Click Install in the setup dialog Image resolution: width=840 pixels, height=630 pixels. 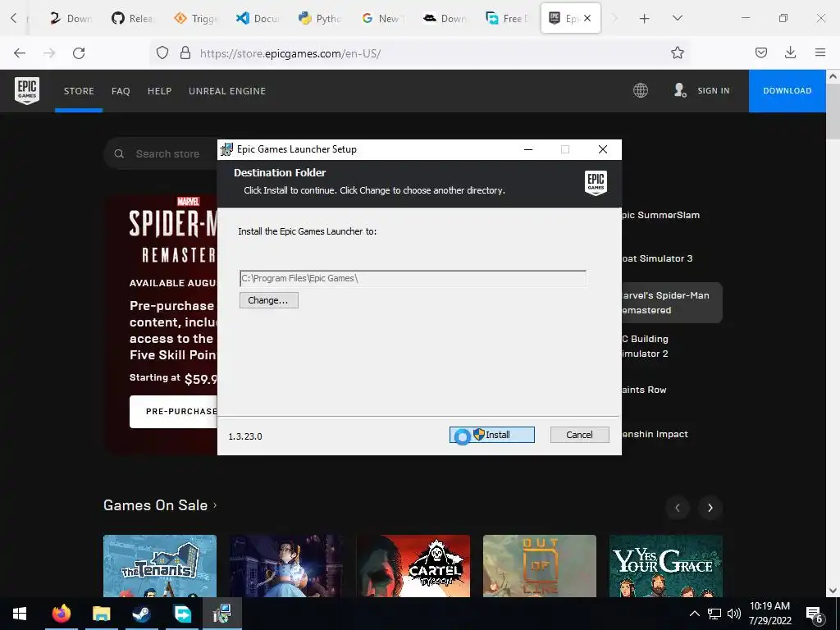click(492, 435)
